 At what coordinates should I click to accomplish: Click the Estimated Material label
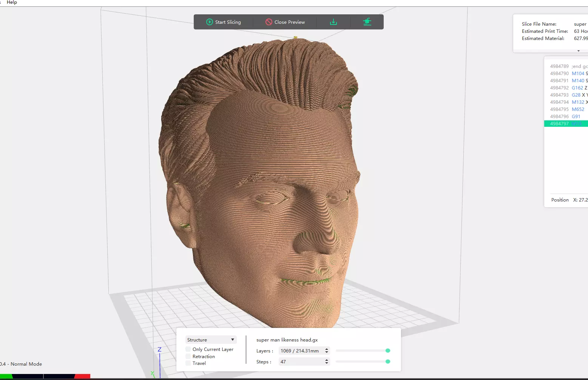coord(543,38)
